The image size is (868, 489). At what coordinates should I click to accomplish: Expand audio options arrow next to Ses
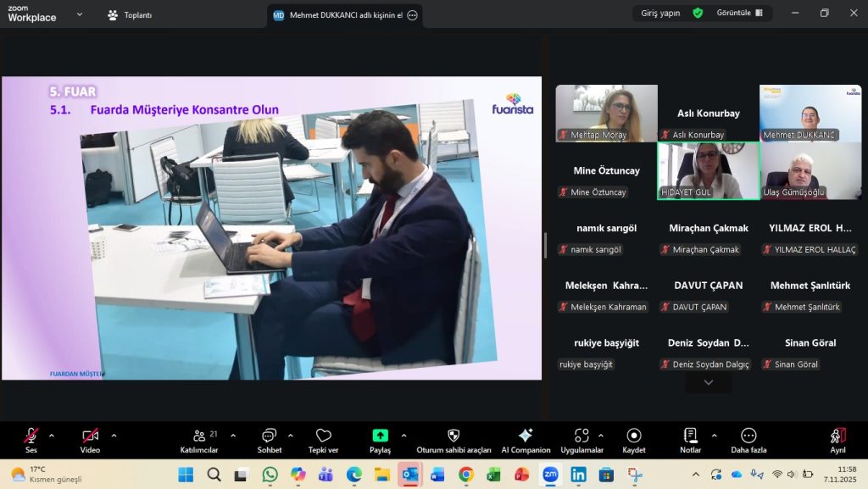52,436
